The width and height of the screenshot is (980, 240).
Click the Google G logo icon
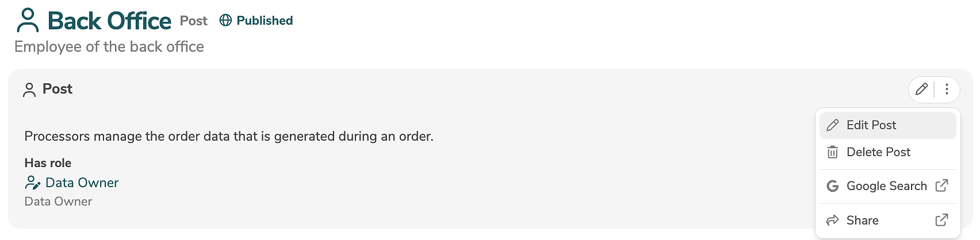click(x=832, y=186)
